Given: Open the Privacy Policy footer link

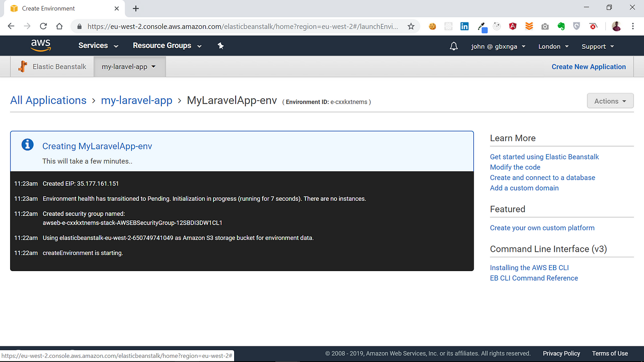Looking at the screenshot, I should 561,353.
